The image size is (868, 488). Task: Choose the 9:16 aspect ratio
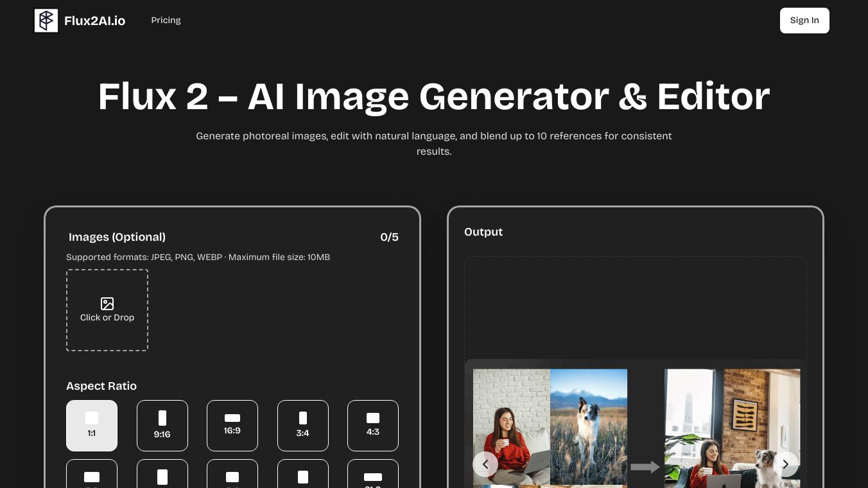[162, 426]
